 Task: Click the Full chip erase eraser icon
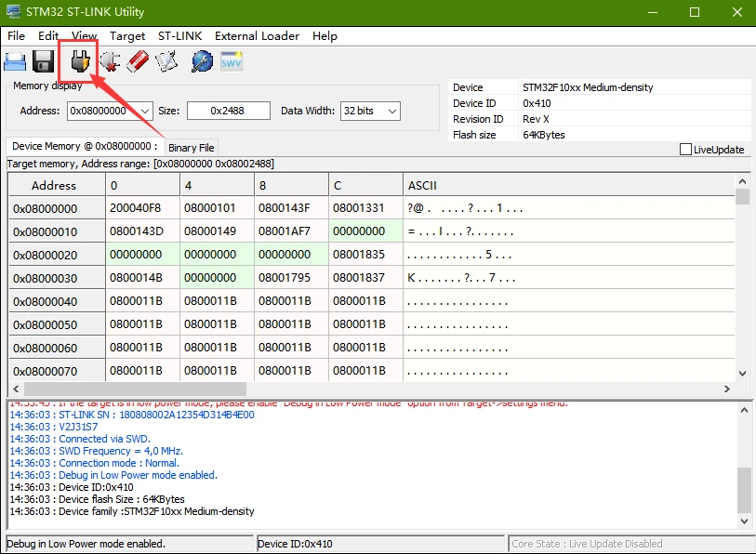138,61
